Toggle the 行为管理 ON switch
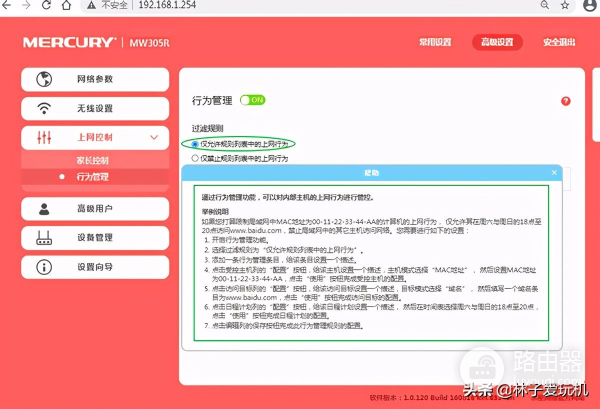This screenshot has width=600, height=409. 253,100
